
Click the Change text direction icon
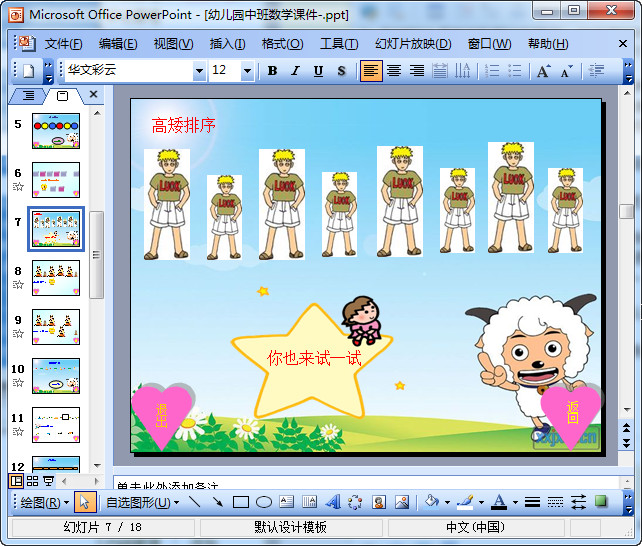point(463,71)
